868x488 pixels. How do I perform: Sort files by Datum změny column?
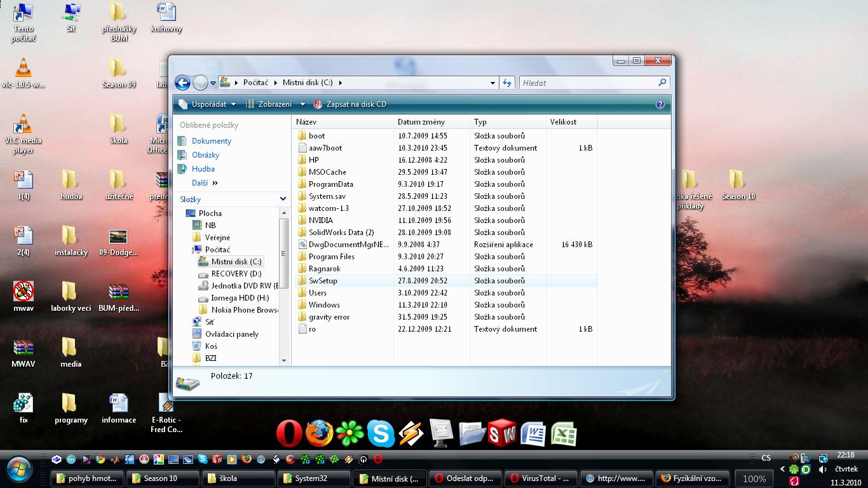coord(421,122)
